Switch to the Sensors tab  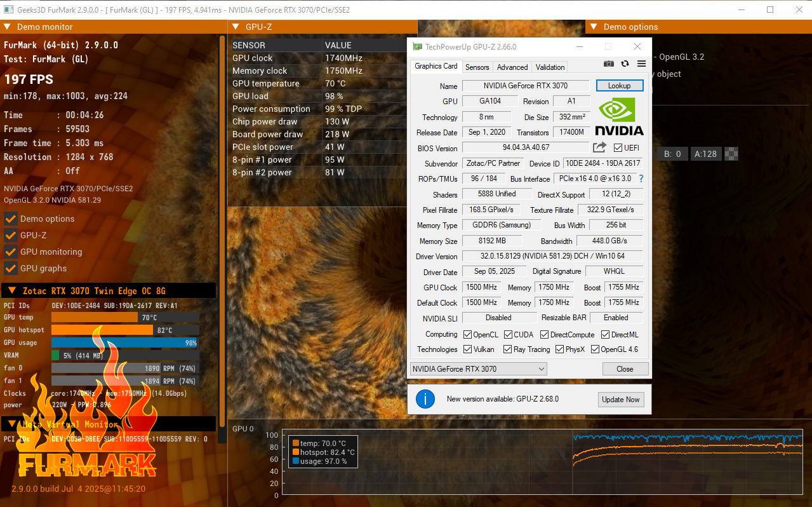coord(477,67)
